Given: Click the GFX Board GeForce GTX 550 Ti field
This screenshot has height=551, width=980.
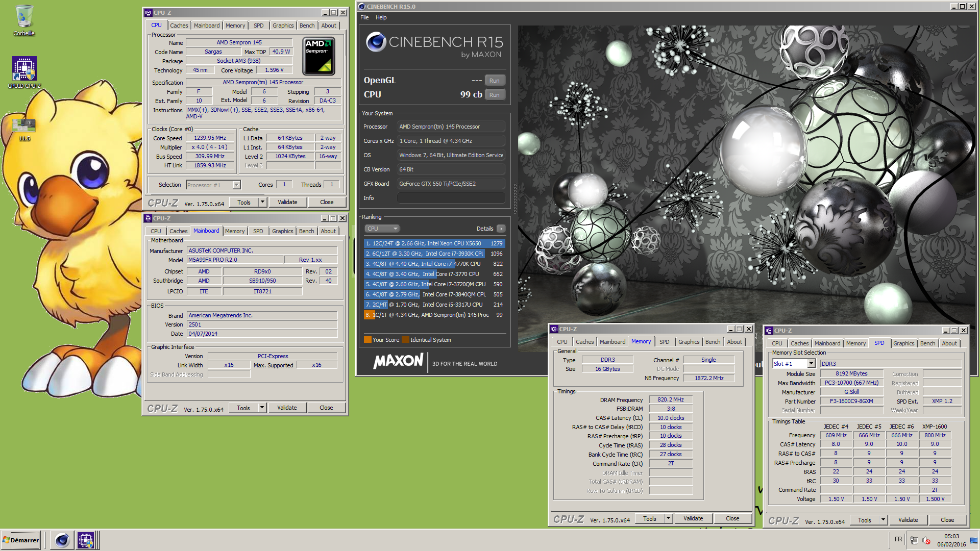Looking at the screenshot, I should [x=451, y=184].
